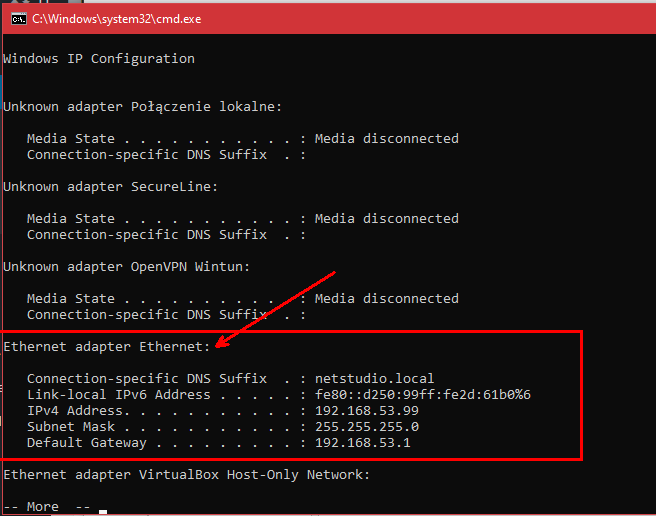Click the "Default Gateway" label
Image resolution: width=656 pixels, height=516 pixels.
tap(86, 443)
